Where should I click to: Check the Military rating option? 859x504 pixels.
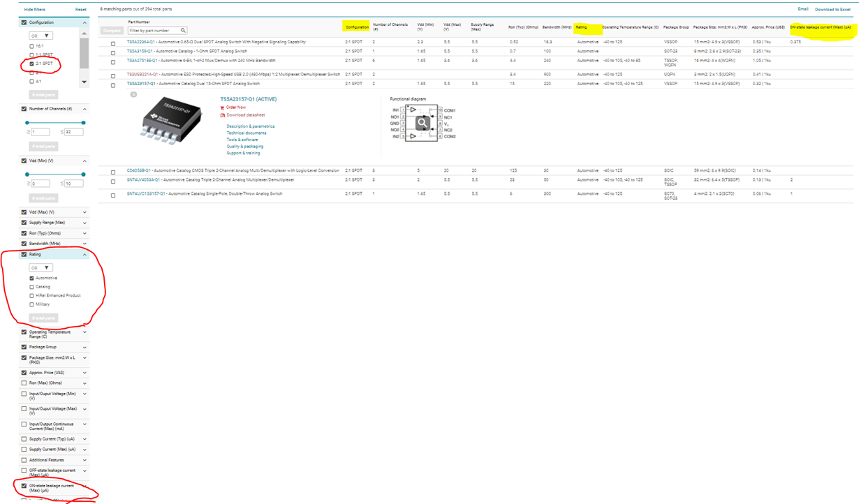coord(31,304)
